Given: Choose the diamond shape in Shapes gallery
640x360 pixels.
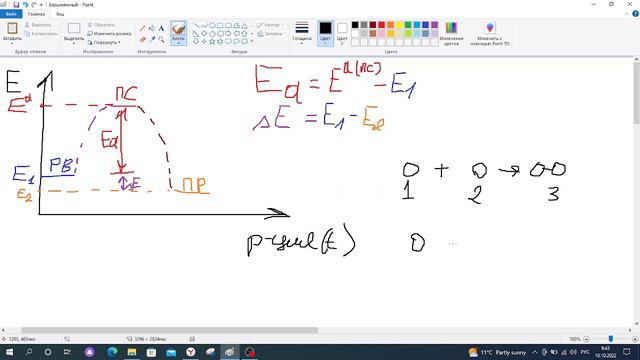Looking at the screenshot, I should [x=204, y=33].
